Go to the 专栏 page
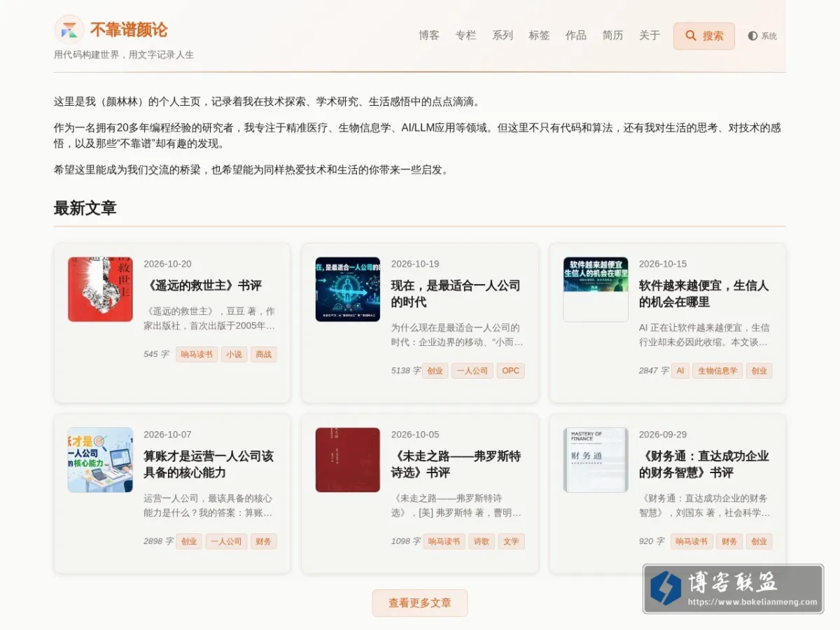This screenshot has height=630, width=840. pyautogui.click(x=465, y=35)
